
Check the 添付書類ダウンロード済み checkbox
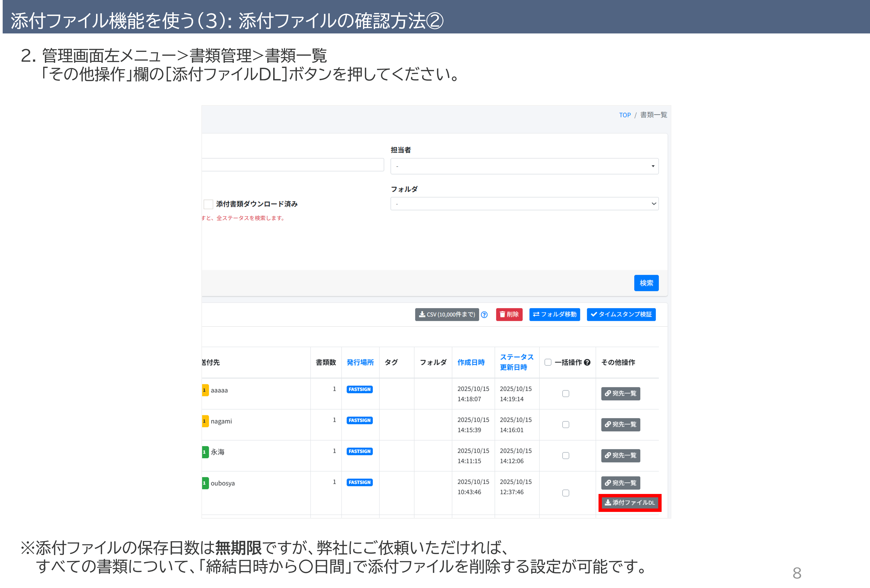click(x=208, y=204)
